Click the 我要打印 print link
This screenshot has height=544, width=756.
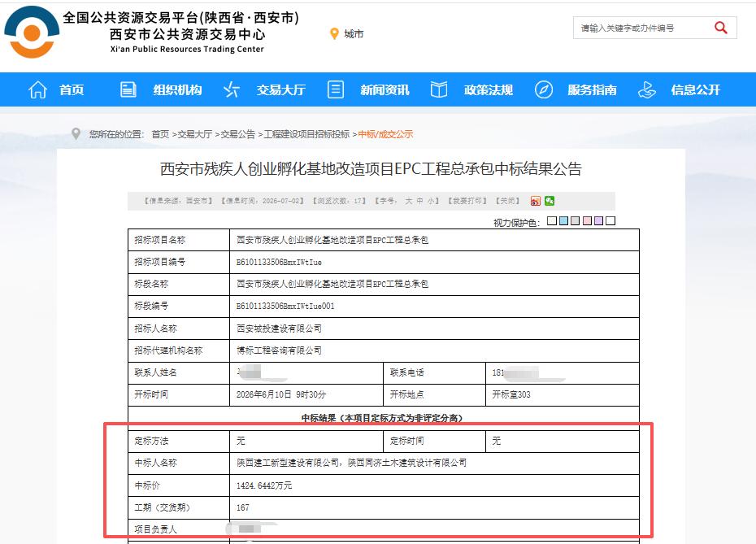(467, 201)
